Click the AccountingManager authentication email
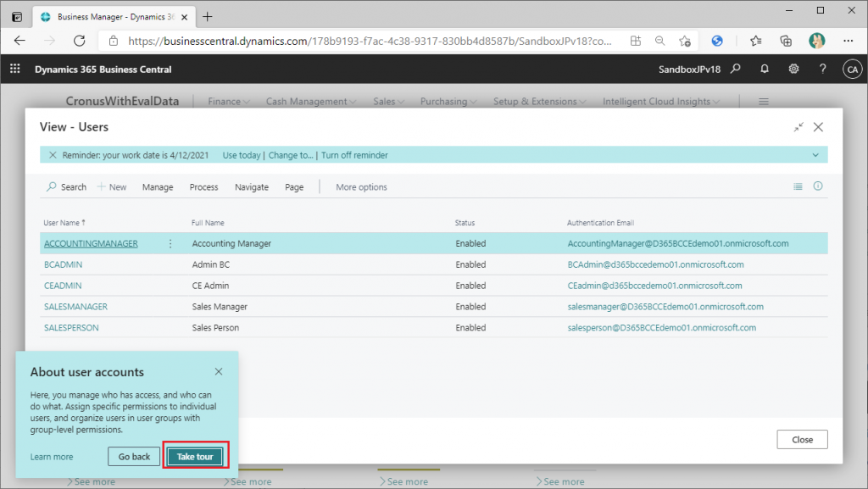The image size is (868, 489). tap(678, 243)
